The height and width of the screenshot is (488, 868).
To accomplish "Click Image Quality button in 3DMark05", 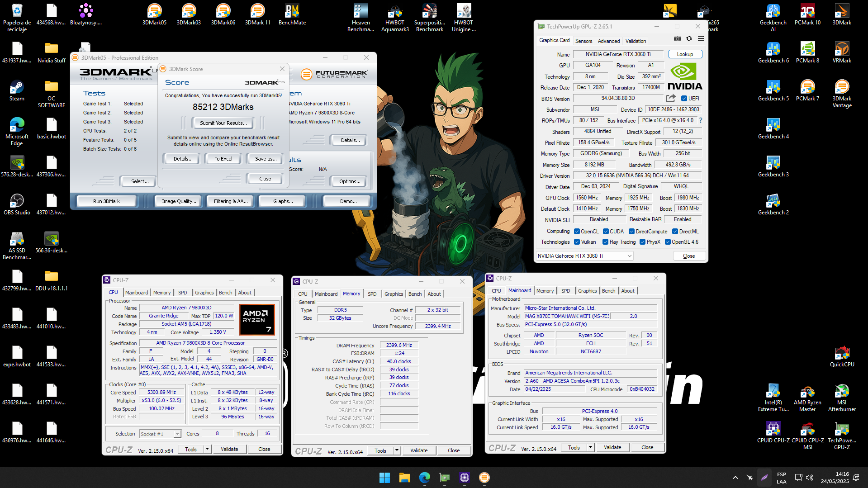I will tap(179, 201).
